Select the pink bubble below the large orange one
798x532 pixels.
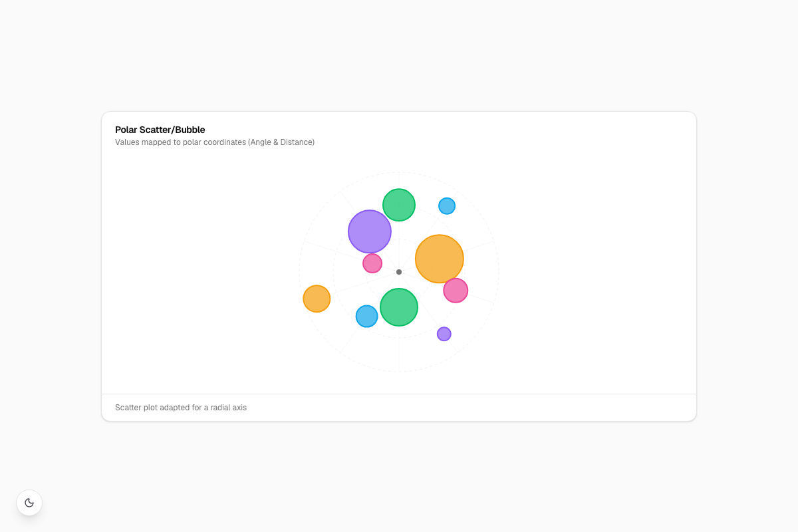456,290
